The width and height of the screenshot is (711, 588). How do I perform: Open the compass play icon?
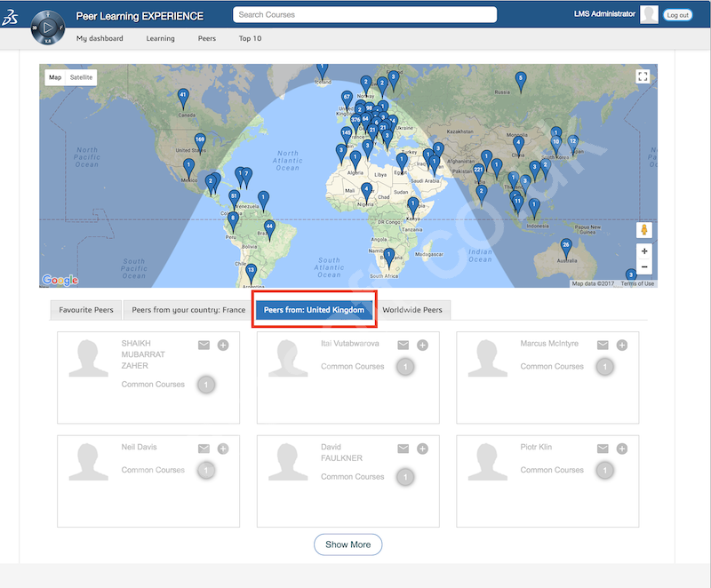pos(48,28)
